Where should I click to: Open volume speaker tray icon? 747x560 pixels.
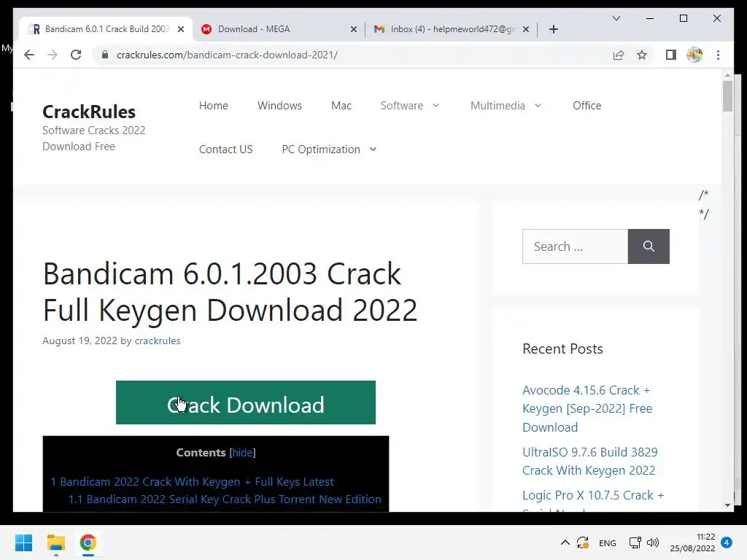(x=653, y=542)
